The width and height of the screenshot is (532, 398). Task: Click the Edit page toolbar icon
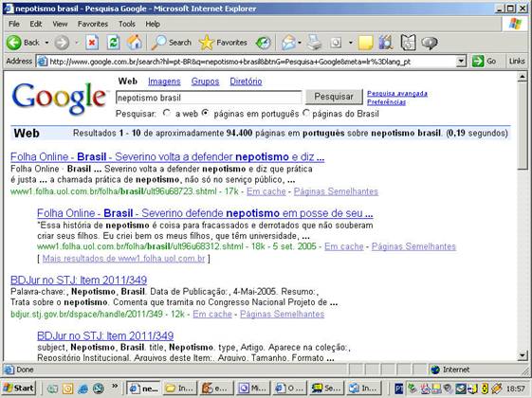336,43
